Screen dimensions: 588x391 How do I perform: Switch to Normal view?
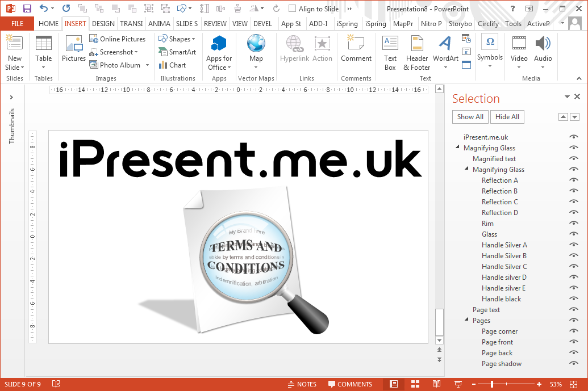tap(394, 384)
